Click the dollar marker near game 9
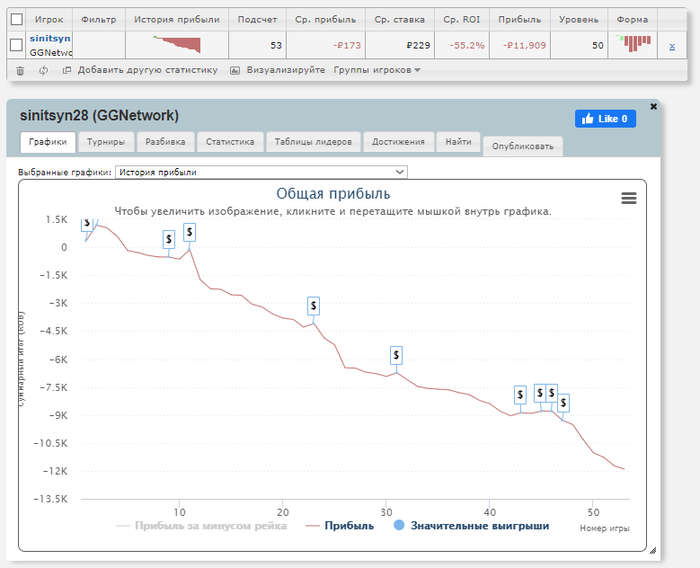The image size is (700, 568). 169,239
